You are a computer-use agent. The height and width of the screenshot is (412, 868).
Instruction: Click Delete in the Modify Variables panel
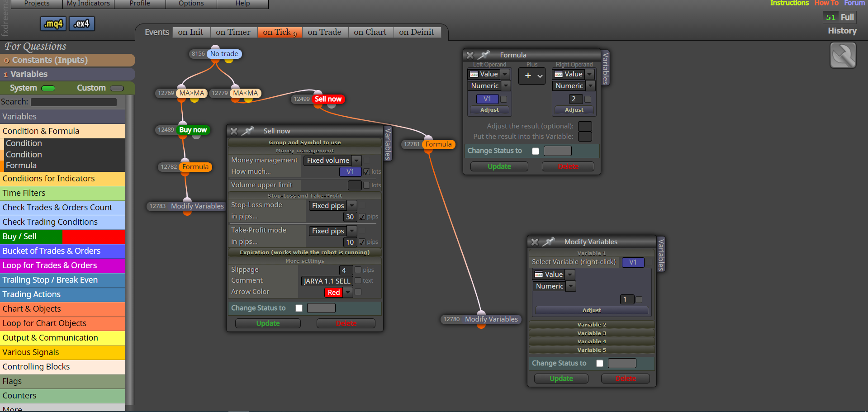click(626, 379)
